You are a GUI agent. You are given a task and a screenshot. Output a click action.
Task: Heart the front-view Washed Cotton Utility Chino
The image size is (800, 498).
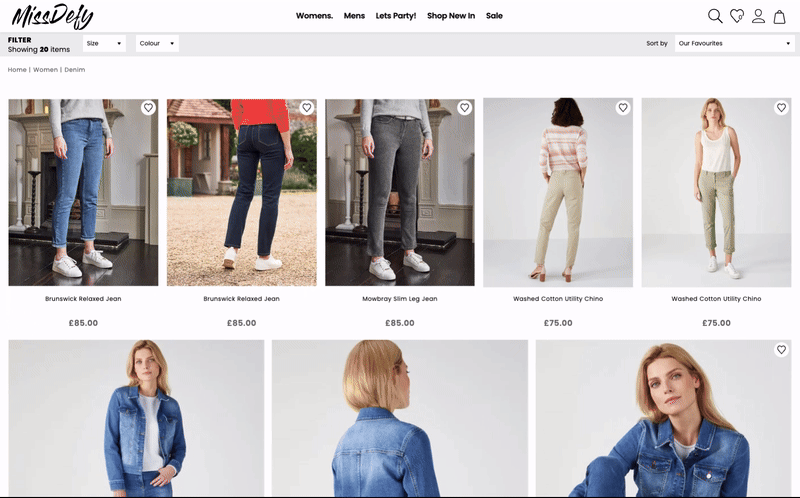pos(780,108)
